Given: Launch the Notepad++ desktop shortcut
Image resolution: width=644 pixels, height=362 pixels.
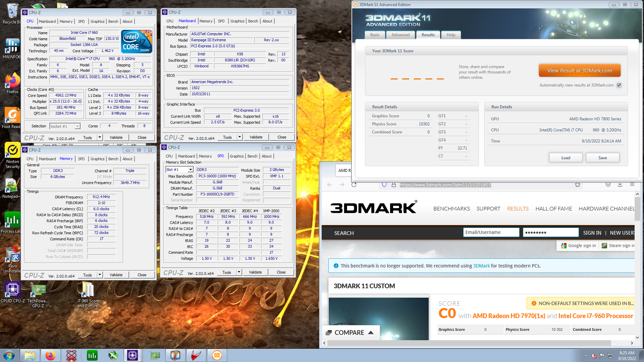Looking at the screenshot, I should point(12,188).
